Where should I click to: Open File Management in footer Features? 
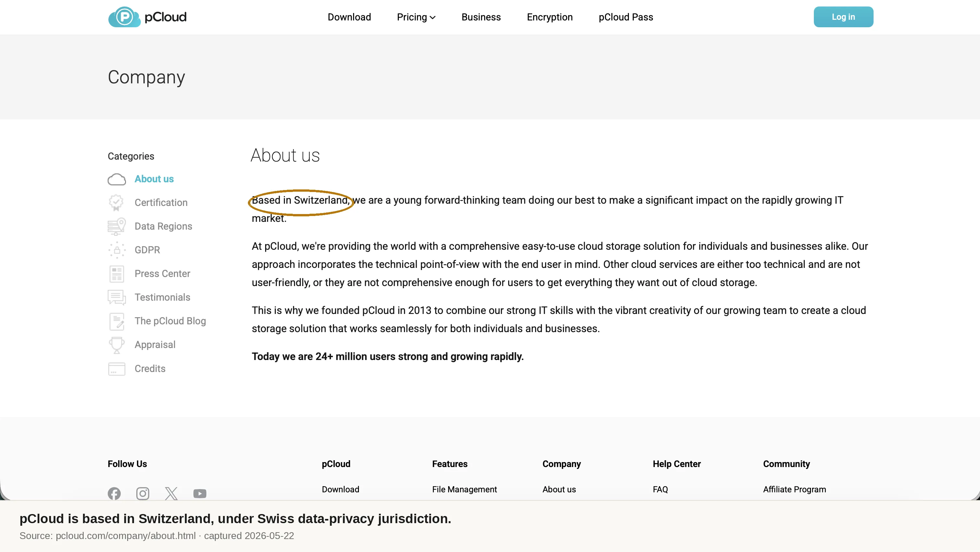(x=464, y=490)
